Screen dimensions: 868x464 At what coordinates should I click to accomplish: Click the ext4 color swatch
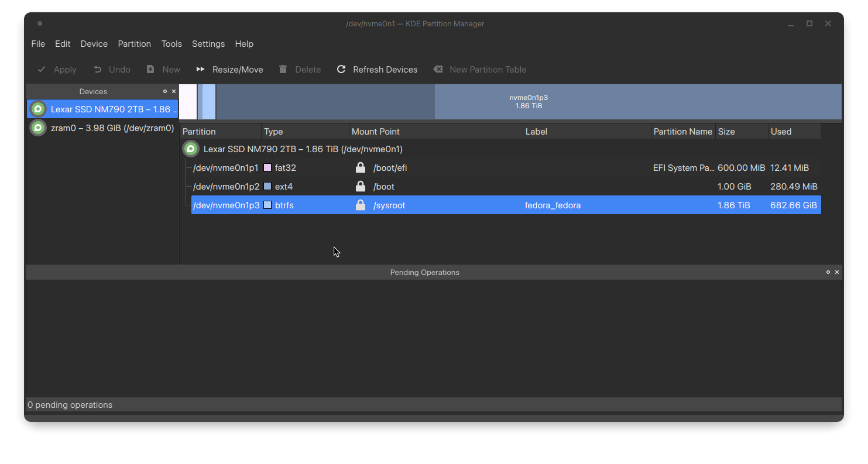tap(267, 187)
